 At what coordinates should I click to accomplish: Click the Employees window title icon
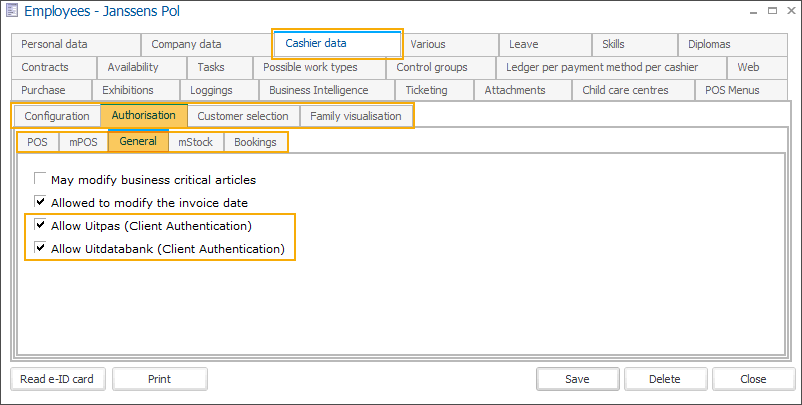13,14
